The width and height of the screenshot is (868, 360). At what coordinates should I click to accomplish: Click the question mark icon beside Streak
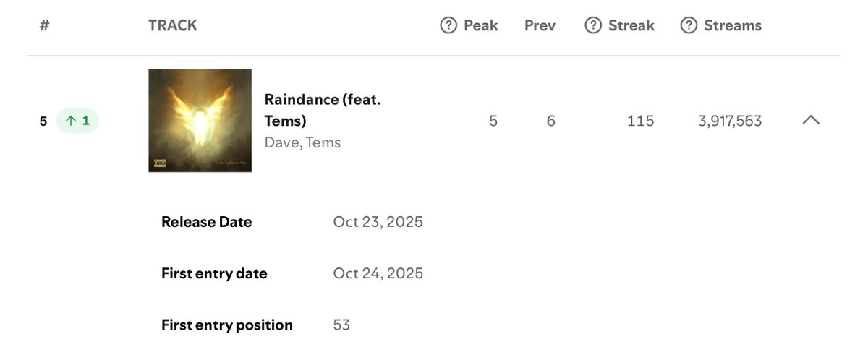pyautogui.click(x=593, y=25)
